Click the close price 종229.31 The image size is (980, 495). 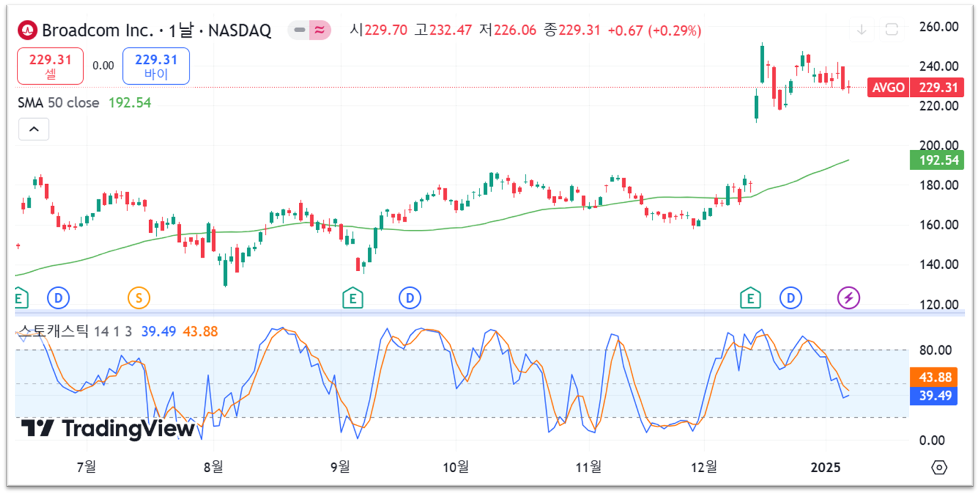click(x=572, y=30)
